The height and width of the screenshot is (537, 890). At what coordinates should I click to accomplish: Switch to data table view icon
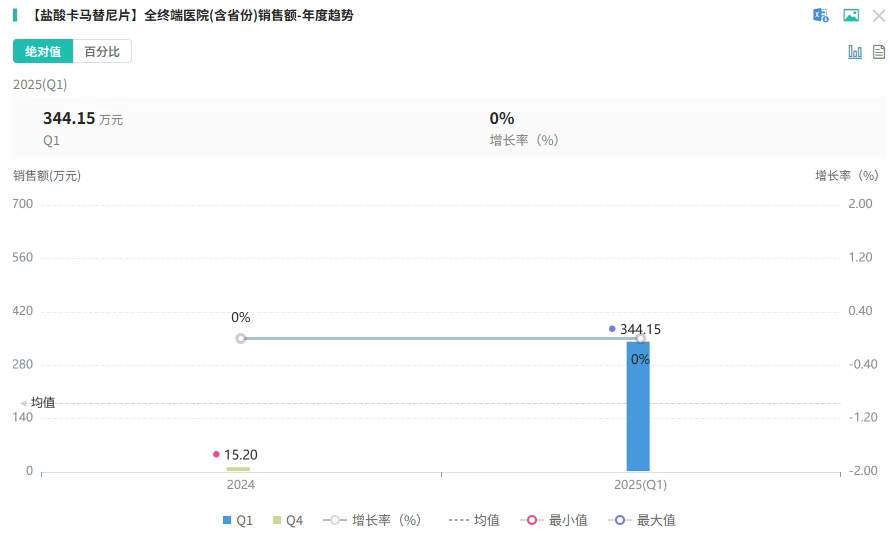pos(879,52)
